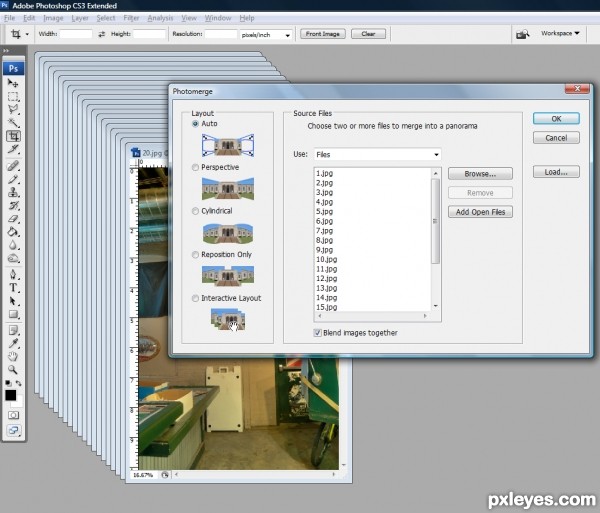Screen dimensions: 600x513
Task: Open the pixels/inch units dropdown
Action: pyautogui.click(x=266, y=35)
